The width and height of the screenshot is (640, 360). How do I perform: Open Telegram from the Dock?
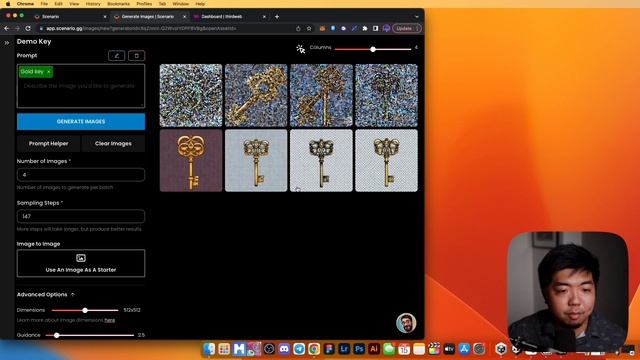pos(299,349)
